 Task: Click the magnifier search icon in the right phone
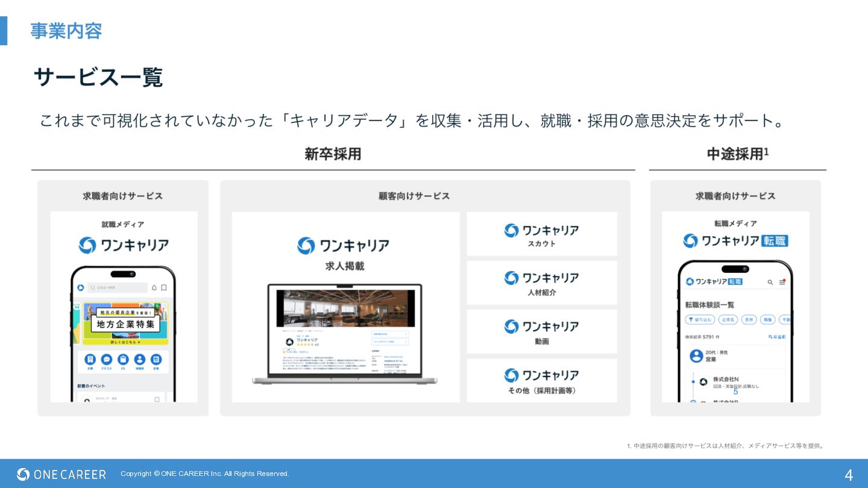click(770, 281)
